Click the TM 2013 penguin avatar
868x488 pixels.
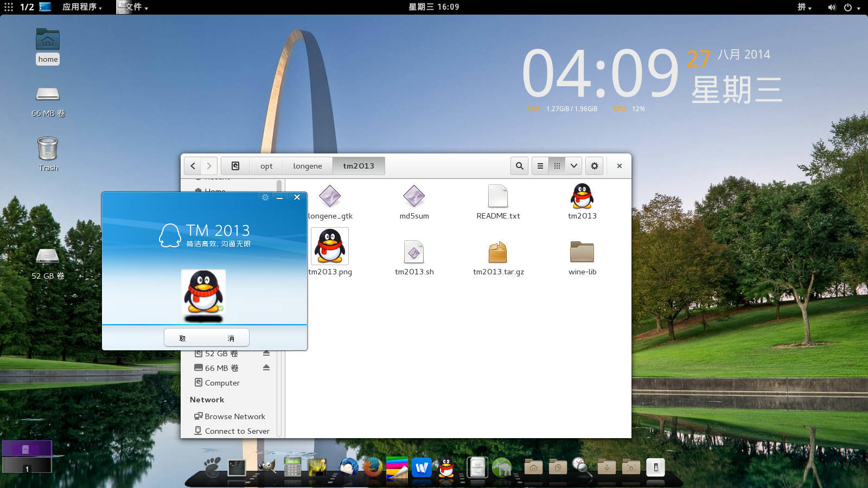(203, 292)
